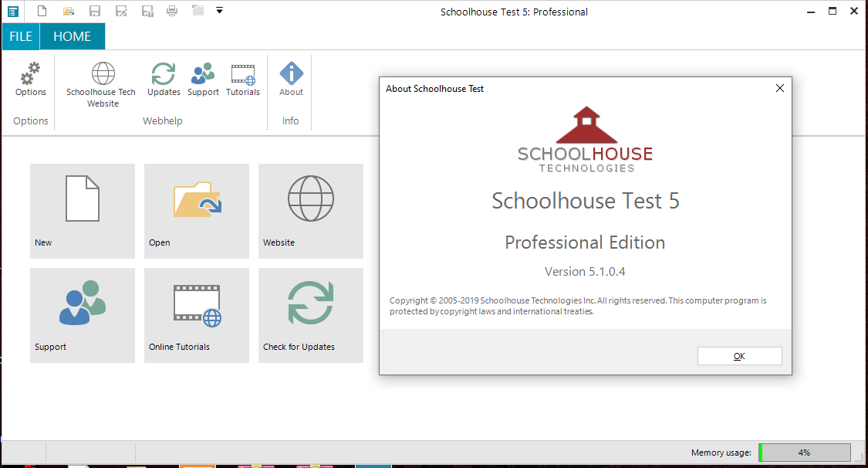Open the Online Tutorials tile
This screenshot has width=868, height=468.
(x=197, y=316)
